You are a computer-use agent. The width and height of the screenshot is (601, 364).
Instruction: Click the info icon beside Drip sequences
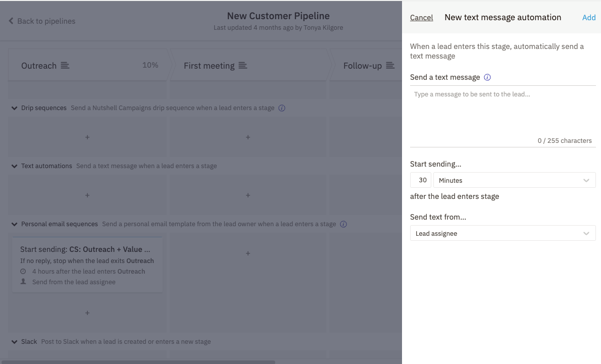pos(282,108)
